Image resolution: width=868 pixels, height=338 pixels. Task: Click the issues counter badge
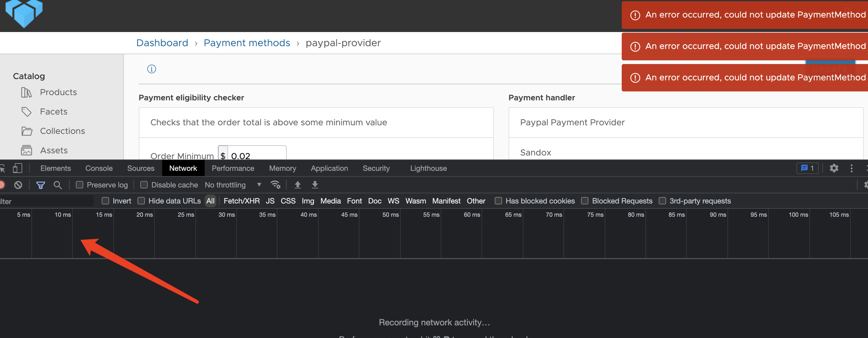807,168
